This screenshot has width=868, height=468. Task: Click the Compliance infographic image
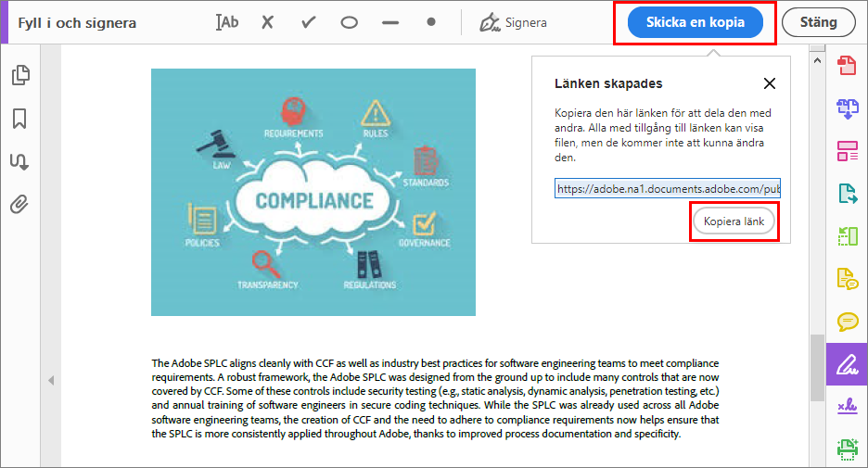pyautogui.click(x=313, y=192)
